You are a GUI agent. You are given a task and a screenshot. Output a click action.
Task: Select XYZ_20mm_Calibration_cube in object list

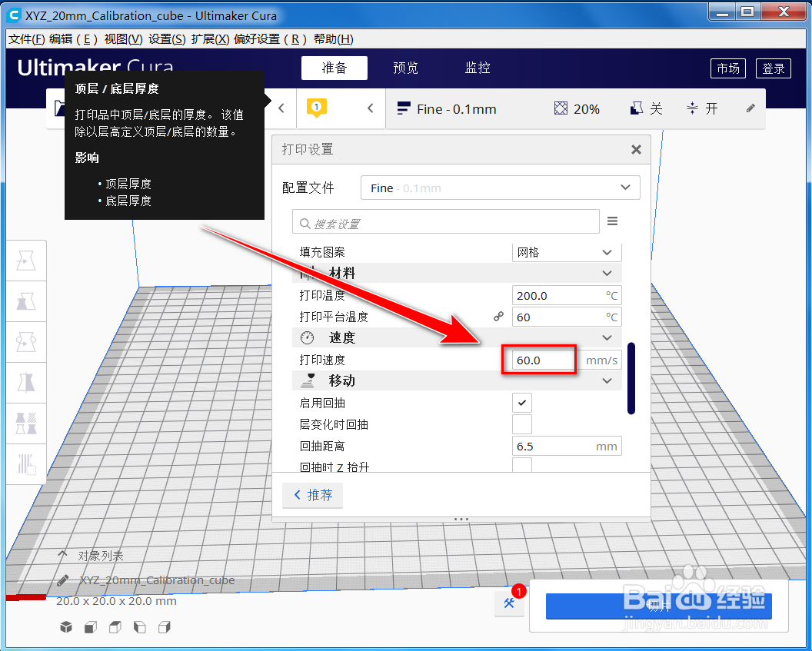pyautogui.click(x=157, y=580)
